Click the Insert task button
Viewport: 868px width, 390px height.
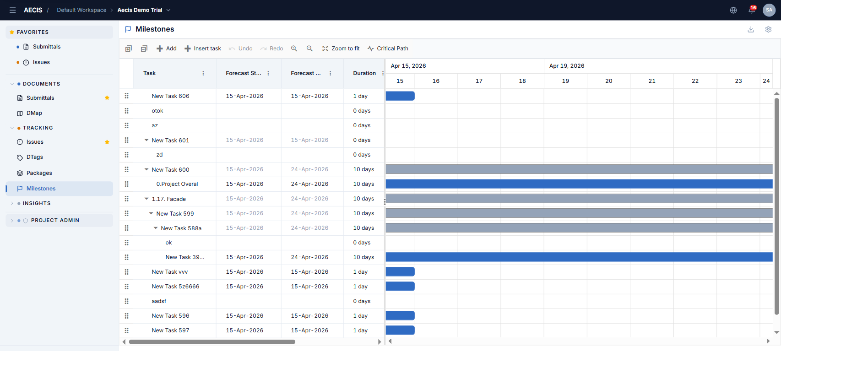(203, 49)
